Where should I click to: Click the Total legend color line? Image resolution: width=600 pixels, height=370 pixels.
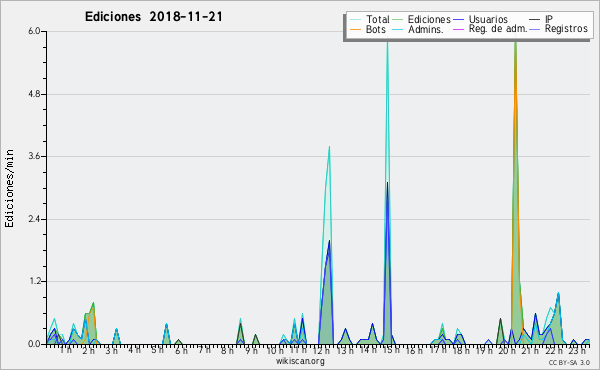[x=355, y=20]
